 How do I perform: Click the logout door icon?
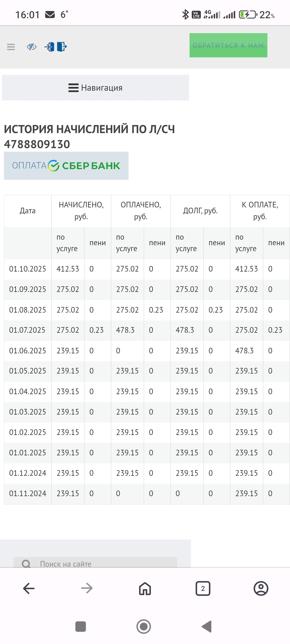coord(62,47)
